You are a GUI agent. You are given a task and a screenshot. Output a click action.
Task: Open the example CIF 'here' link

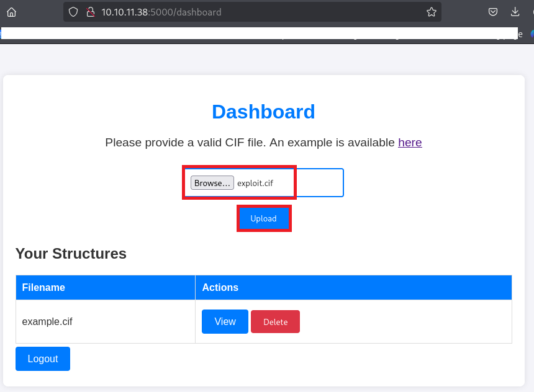pyautogui.click(x=410, y=143)
